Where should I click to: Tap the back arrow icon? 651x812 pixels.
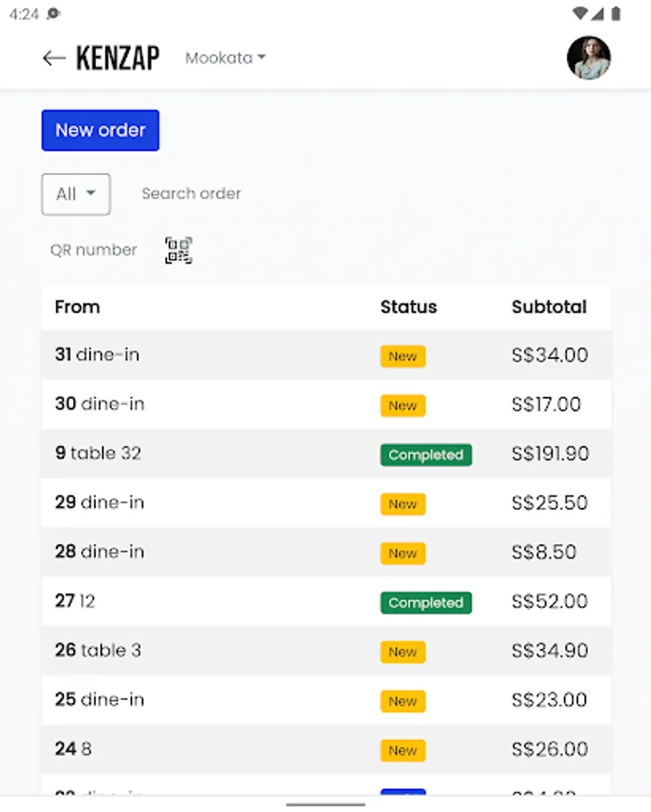[53, 59]
